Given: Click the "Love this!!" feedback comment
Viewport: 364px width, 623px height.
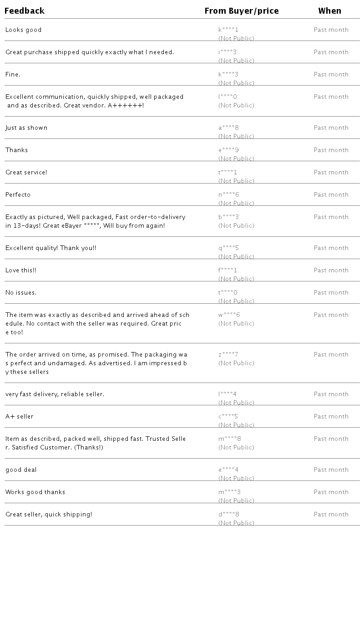Looking at the screenshot, I should (x=21, y=271).
